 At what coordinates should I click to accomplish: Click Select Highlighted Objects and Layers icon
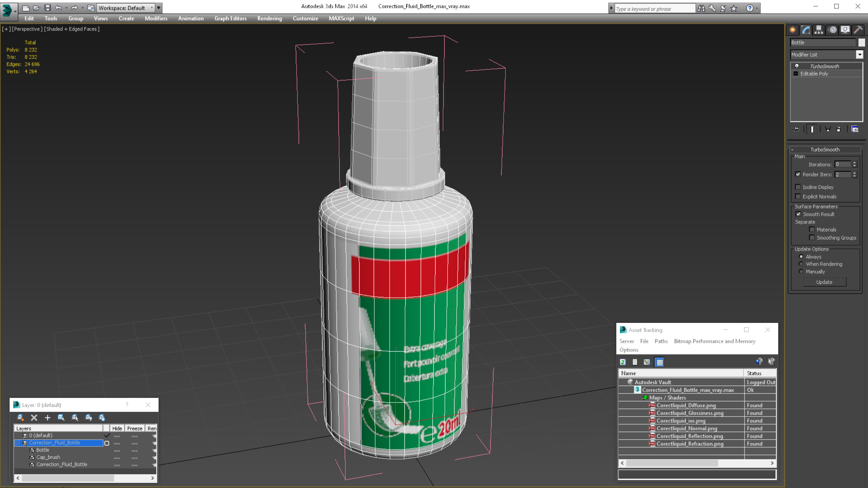(x=61, y=418)
